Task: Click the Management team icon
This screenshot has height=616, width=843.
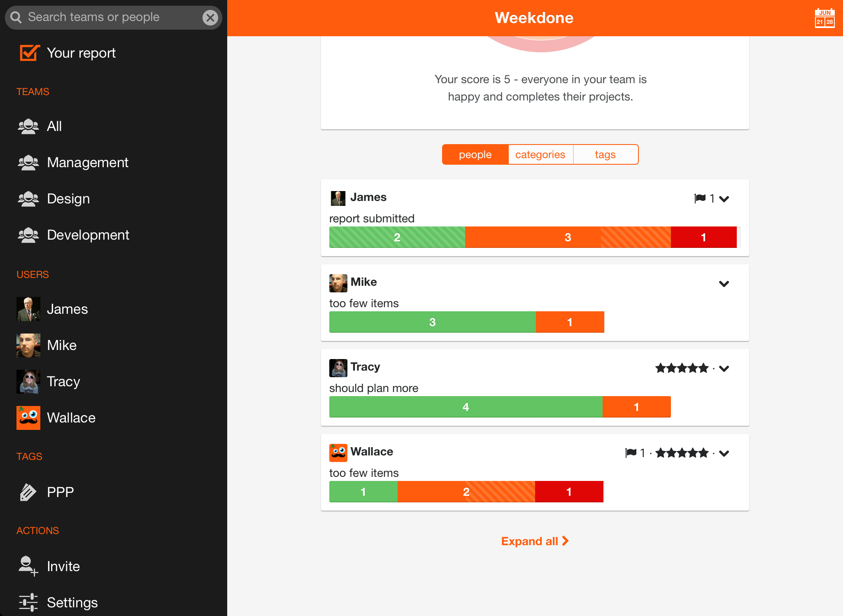Action: 29,162
